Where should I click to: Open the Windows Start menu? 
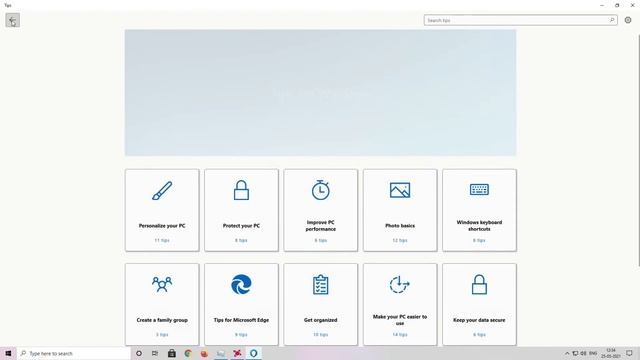[8, 353]
